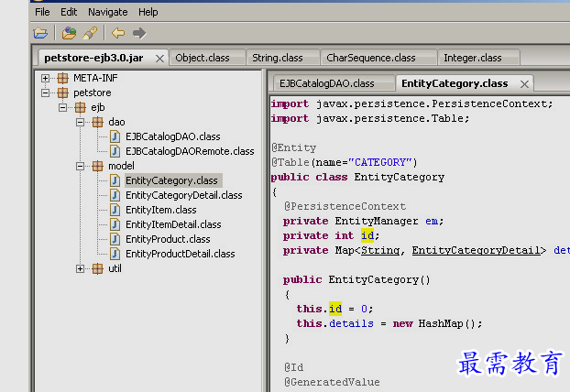Click the @Entity annotation
Viewport: 570px width, 392px height.
pyautogui.click(x=294, y=147)
